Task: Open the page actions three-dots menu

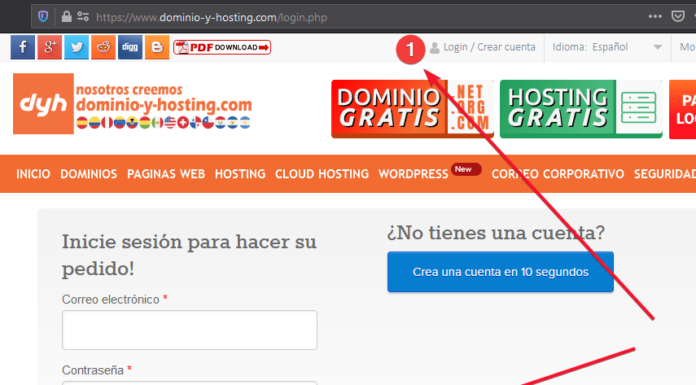Action: coord(655,17)
